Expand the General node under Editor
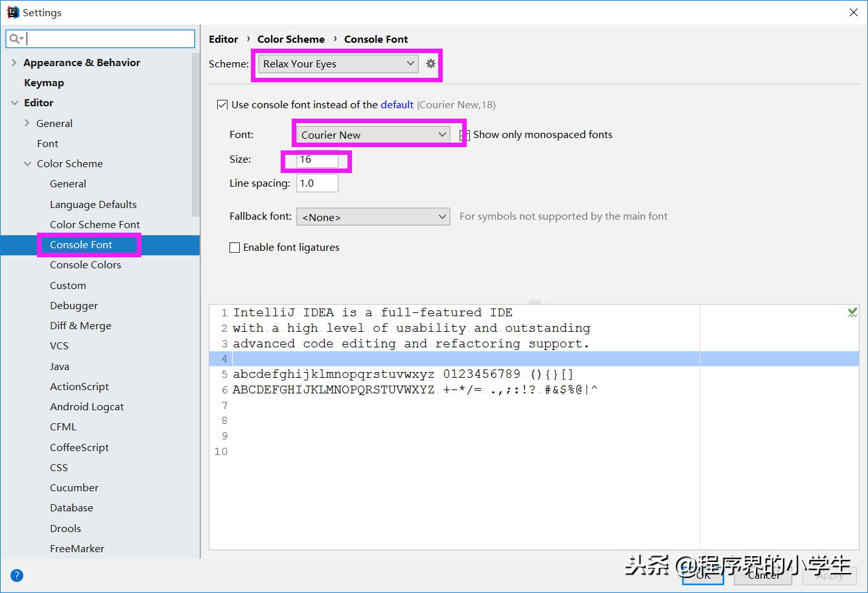Screen dimensions: 868x593 click(27, 123)
